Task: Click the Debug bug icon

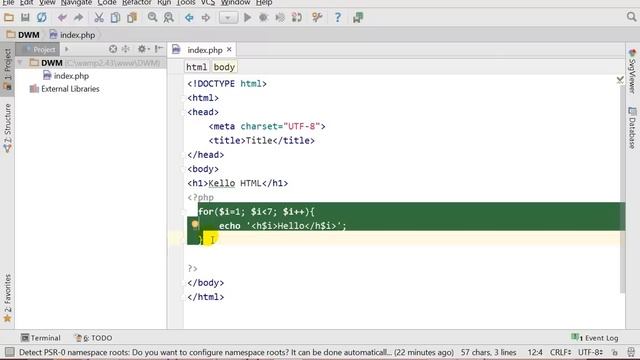Action: [263, 18]
